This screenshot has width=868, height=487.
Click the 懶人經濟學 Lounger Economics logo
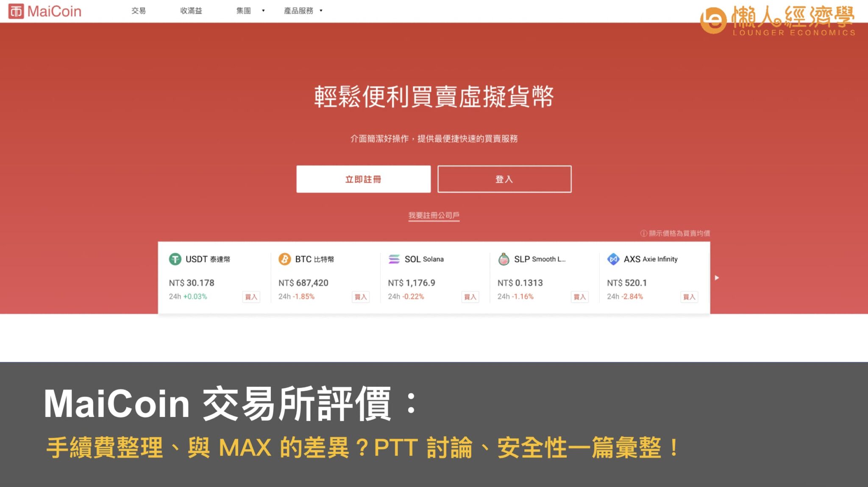coord(777,20)
